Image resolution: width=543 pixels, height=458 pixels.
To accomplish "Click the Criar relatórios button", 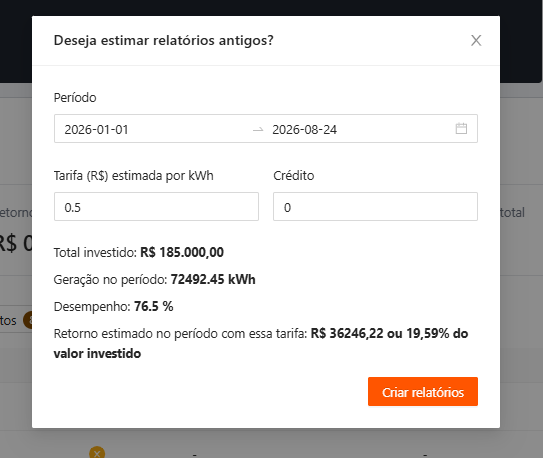I will [423, 392].
